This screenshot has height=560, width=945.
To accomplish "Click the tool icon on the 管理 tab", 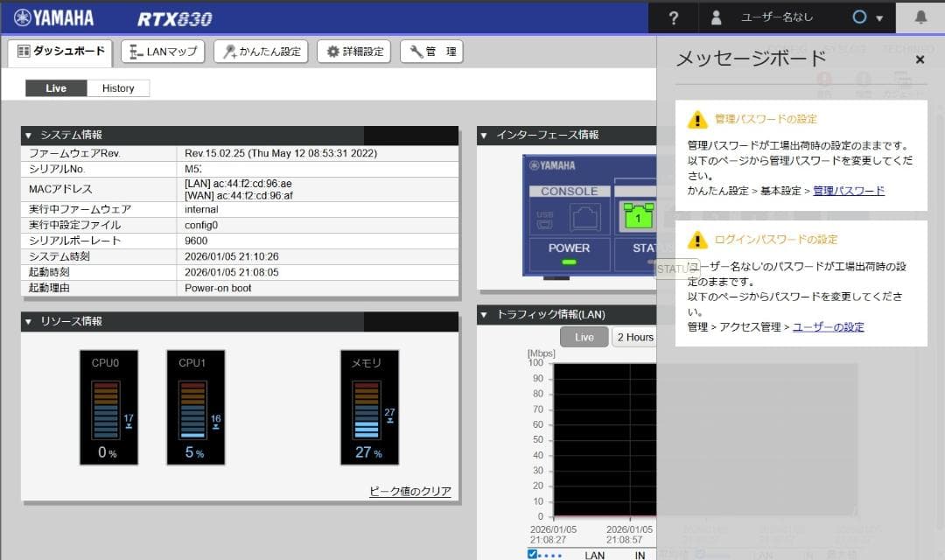I will click(x=416, y=51).
